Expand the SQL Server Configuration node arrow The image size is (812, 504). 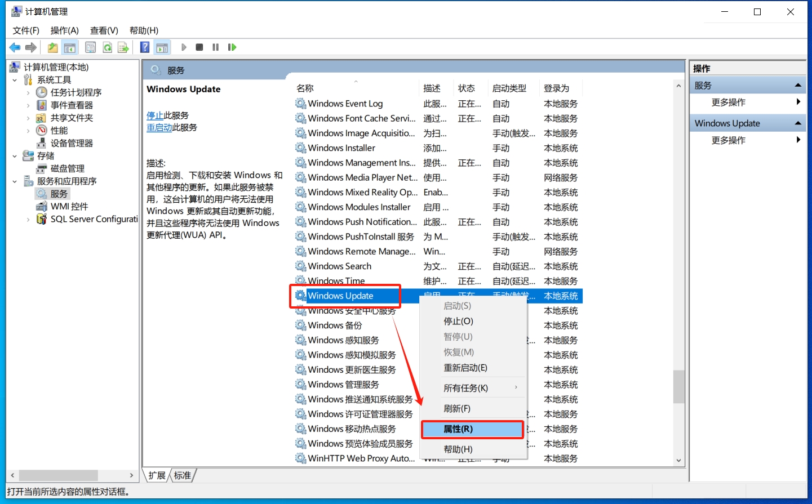point(28,219)
